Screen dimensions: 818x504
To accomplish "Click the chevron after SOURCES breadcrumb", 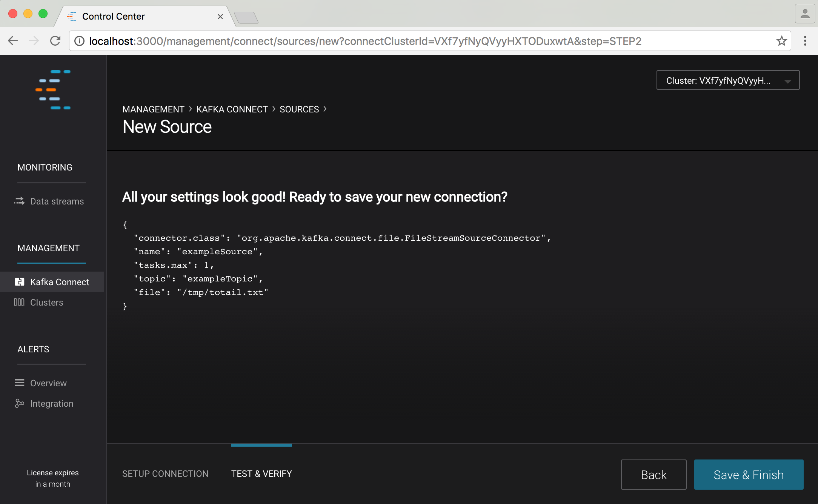I will coord(325,109).
